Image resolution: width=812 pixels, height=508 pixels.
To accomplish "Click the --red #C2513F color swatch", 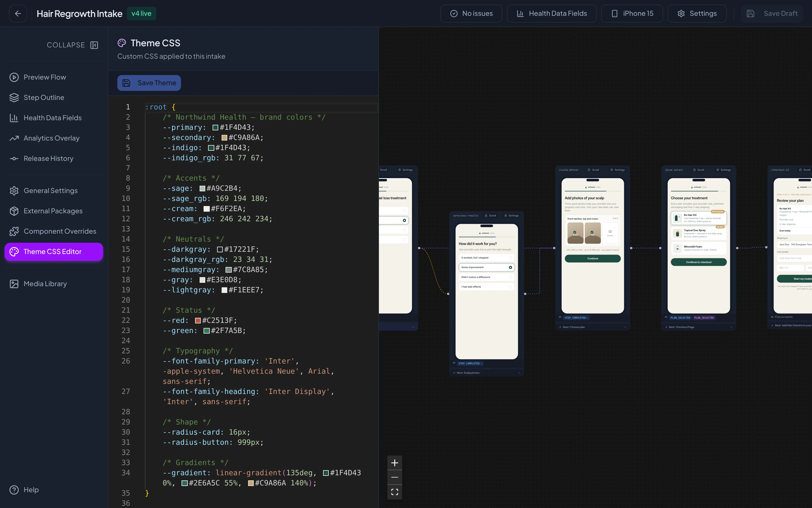I will click(198, 321).
